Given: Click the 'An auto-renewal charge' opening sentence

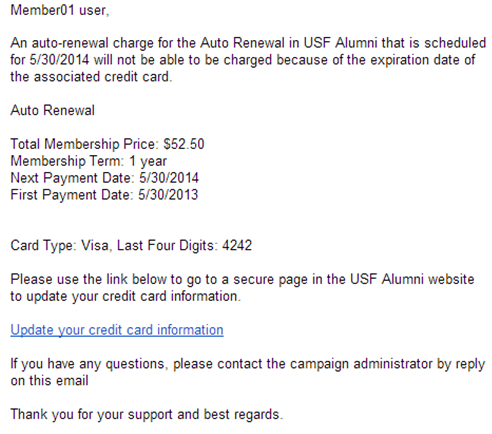Looking at the screenshot, I should click(248, 43).
